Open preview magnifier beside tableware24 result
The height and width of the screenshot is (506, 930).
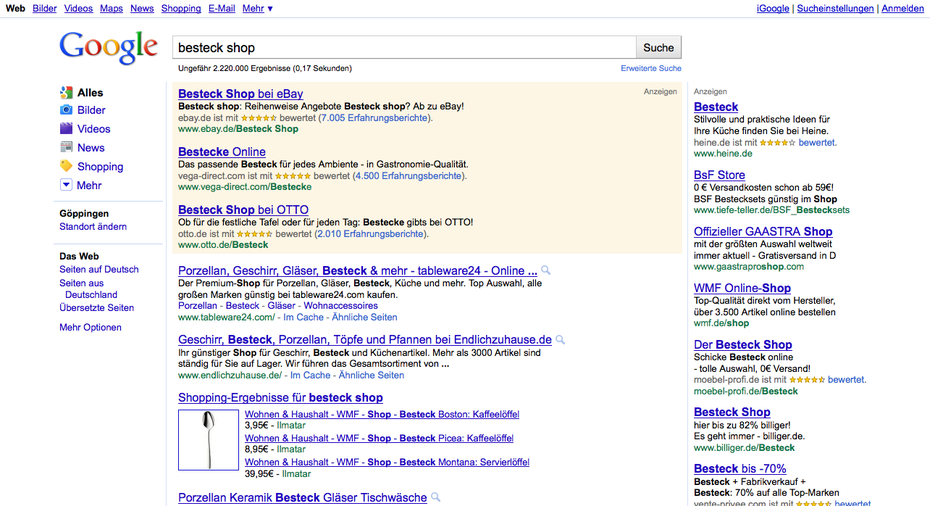(546, 271)
